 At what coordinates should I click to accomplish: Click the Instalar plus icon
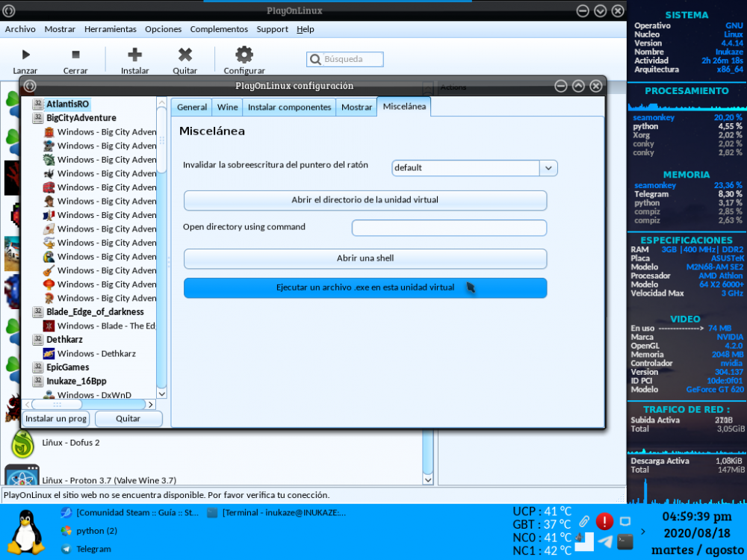point(135,55)
